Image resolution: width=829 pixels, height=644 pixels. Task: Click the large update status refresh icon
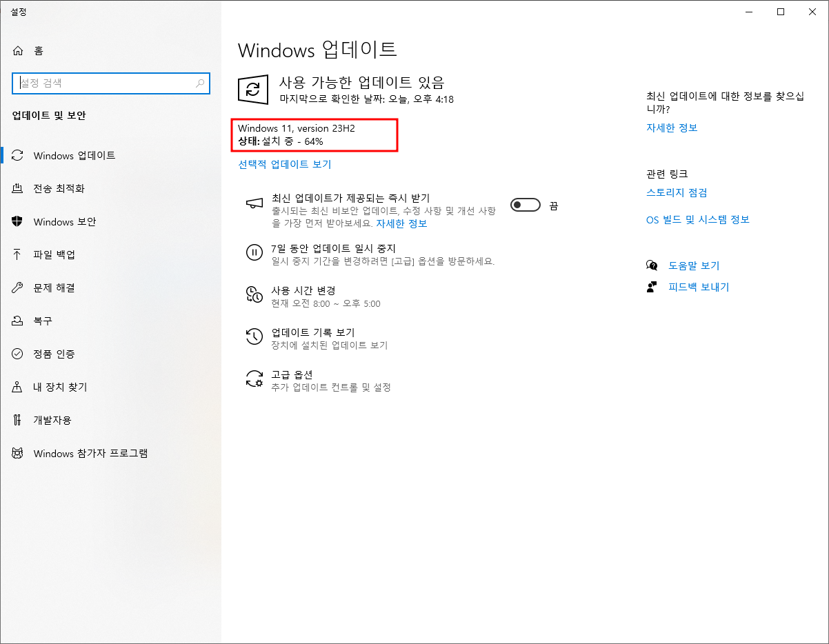(254, 90)
